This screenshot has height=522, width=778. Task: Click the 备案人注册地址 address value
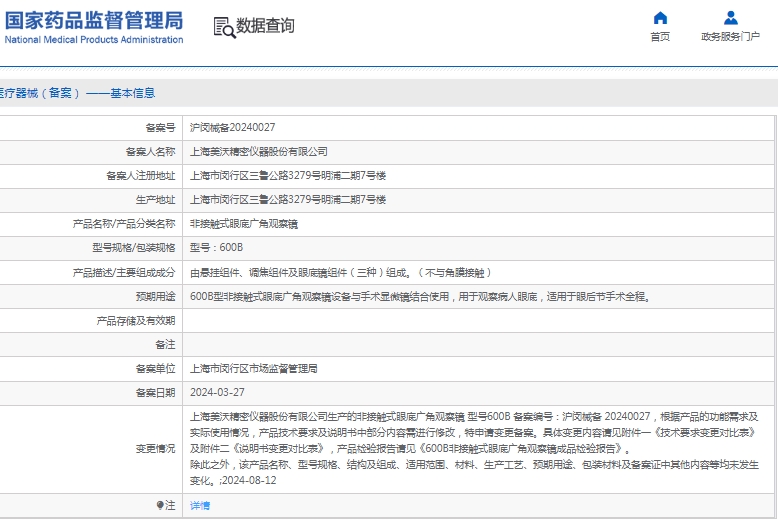288,175
